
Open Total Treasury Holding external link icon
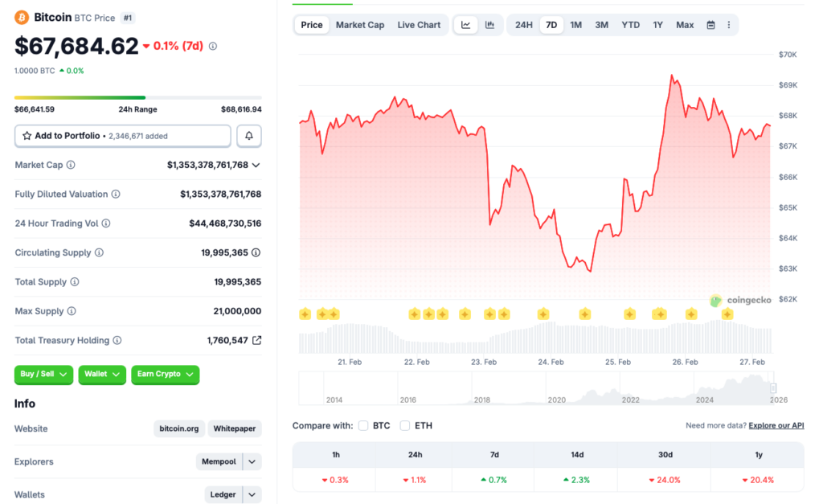[x=257, y=339]
